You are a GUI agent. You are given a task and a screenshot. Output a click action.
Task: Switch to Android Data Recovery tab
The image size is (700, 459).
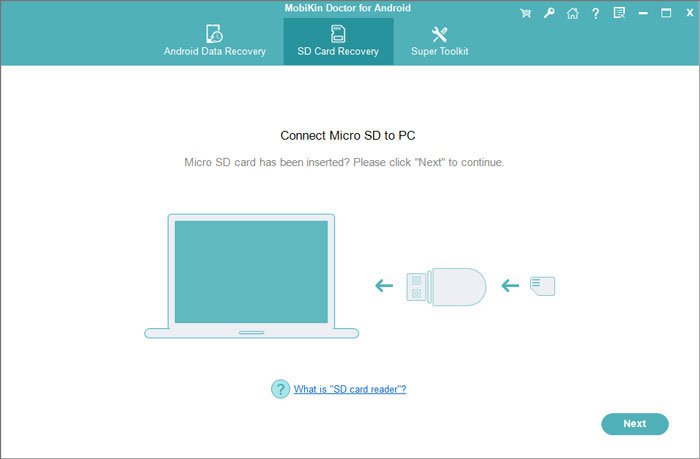point(215,40)
